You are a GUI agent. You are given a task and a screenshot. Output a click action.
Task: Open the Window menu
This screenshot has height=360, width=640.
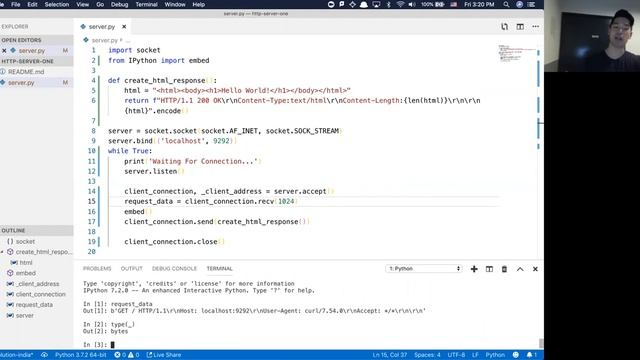[x=175, y=4]
